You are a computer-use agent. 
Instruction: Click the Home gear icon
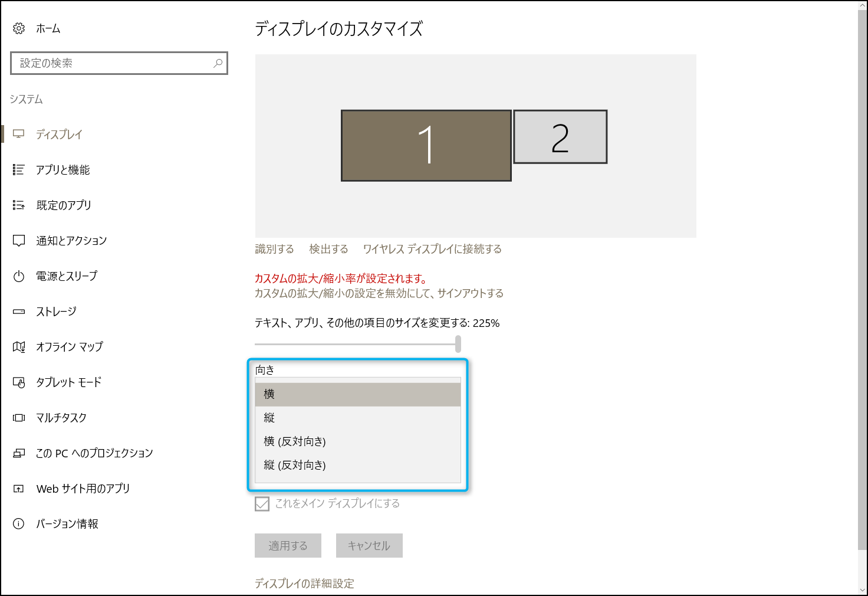(19, 28)
